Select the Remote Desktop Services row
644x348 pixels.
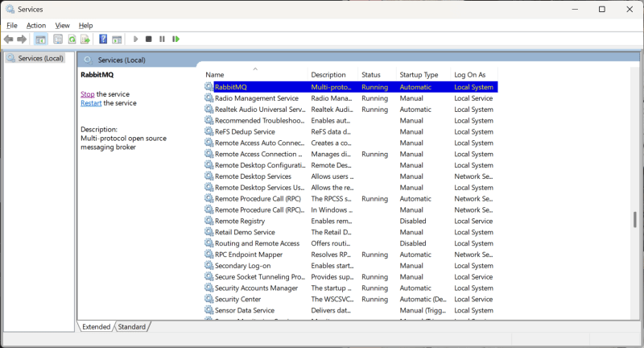(351, 176)
